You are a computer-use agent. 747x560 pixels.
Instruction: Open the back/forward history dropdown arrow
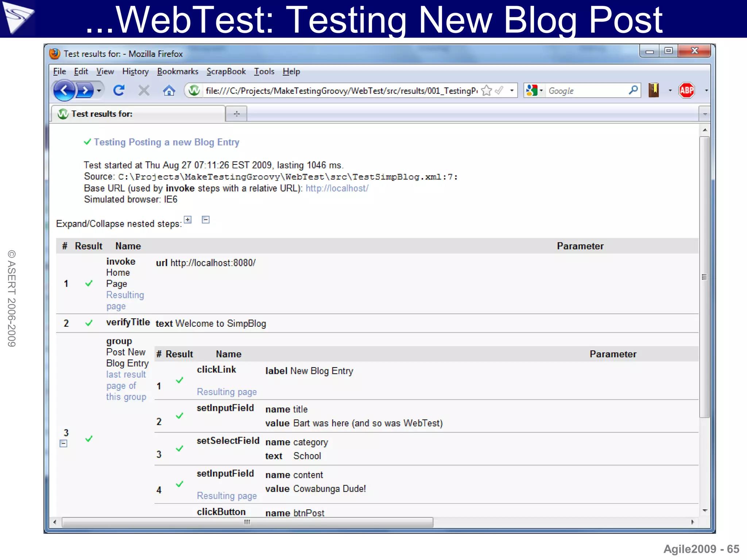[x=99, y=90]
